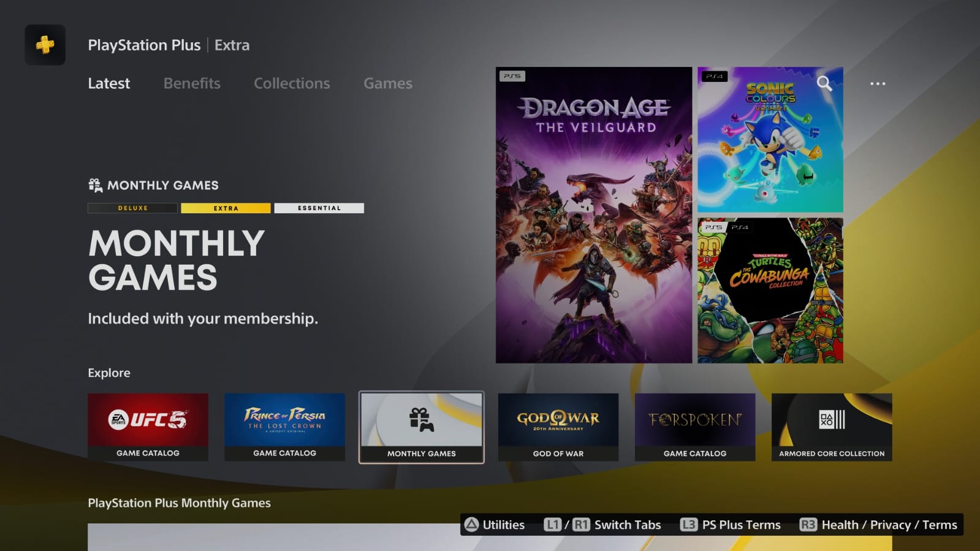Open the UFC 5 Game Catalog tile
Screen dimensions: 980x551
[148, 427]
